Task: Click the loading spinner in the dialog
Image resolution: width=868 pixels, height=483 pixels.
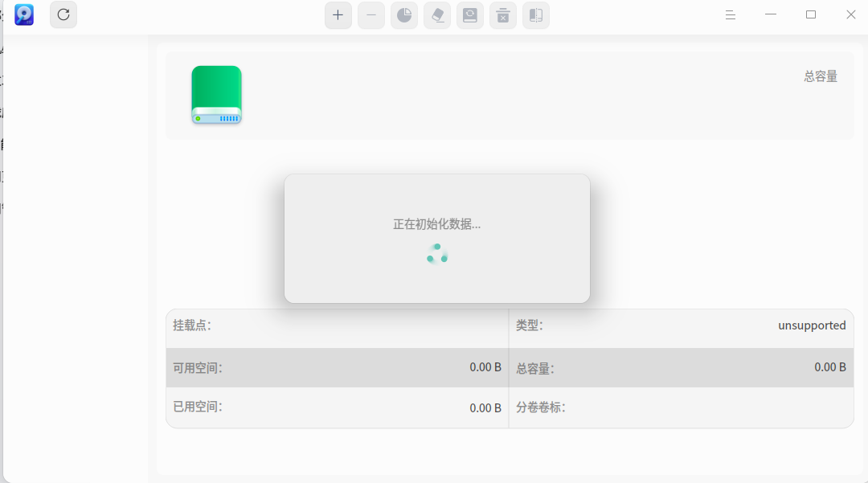Action: (436, 254)
